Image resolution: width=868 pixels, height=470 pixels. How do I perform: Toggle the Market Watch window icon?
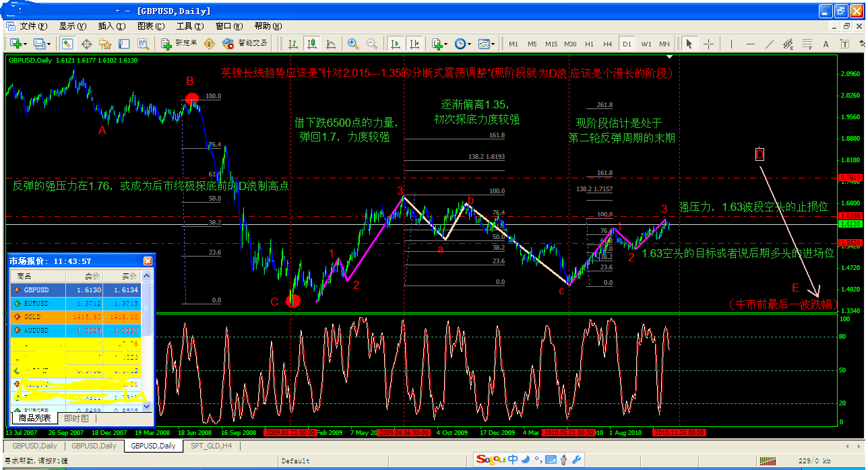click(67, 44)
